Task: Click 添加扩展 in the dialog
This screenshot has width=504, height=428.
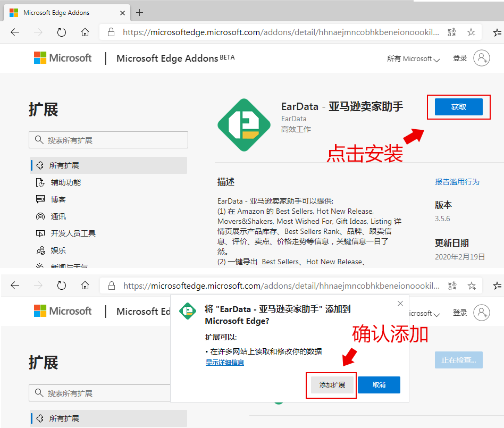Action: [x=332, y=384]
